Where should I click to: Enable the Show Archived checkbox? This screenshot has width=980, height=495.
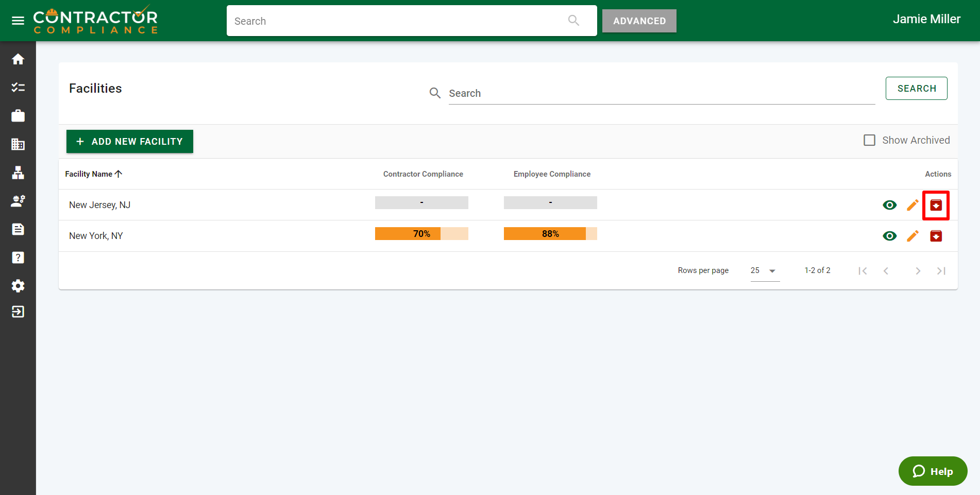tap(869, 140)
